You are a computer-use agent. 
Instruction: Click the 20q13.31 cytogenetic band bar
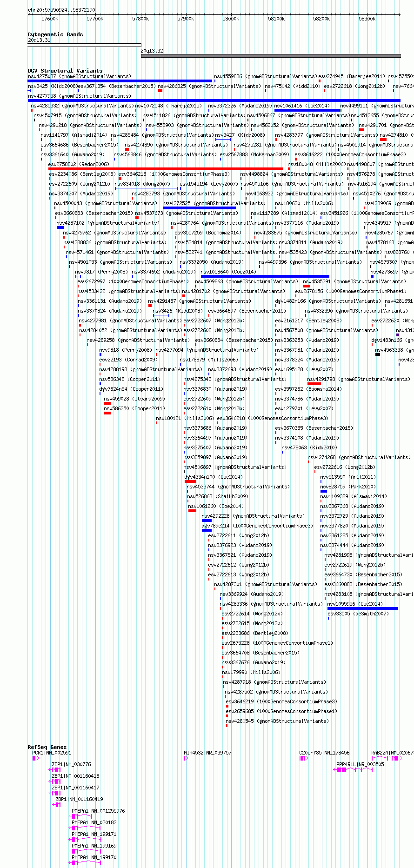coord(84,45)
